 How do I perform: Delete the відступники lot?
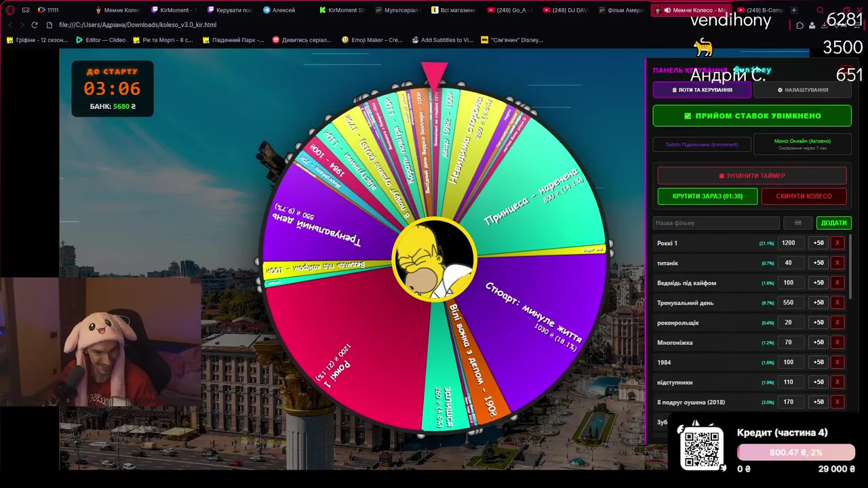click(837, 382)
